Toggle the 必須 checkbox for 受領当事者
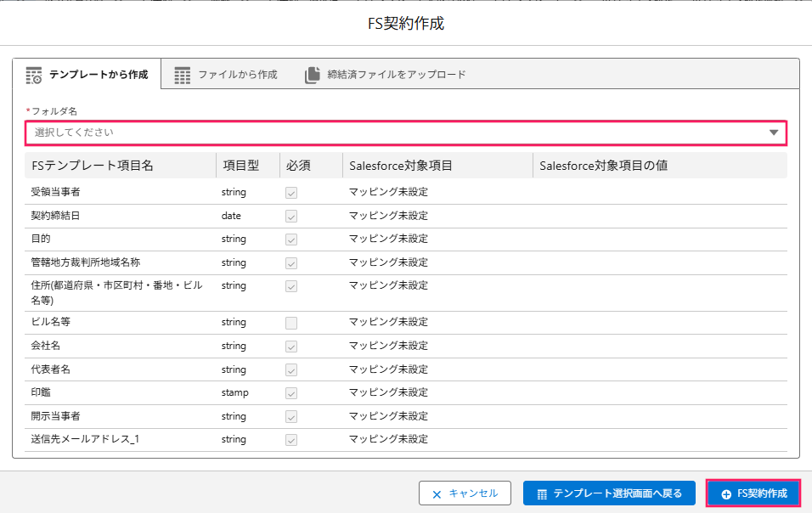Viewport: 812px width, 513px height. click(x=291, y=193)
